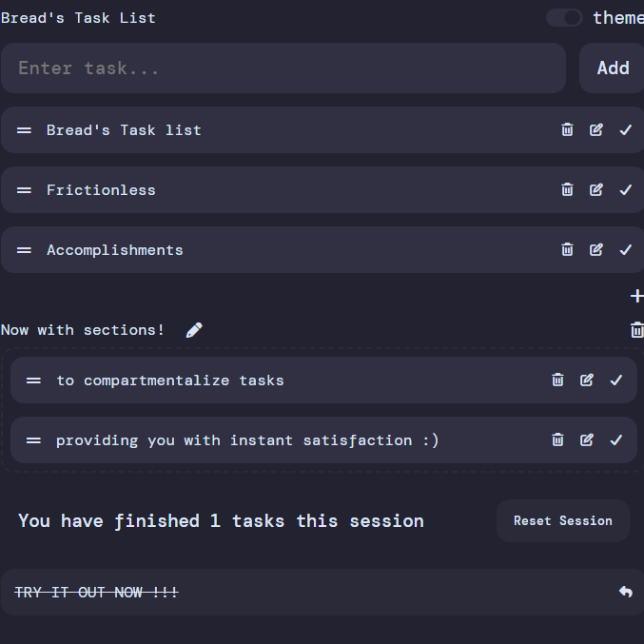Click the drag handle on "Accomplishments"
The height and width of the screenshot is (644, 644).
[x=25, y=250]
